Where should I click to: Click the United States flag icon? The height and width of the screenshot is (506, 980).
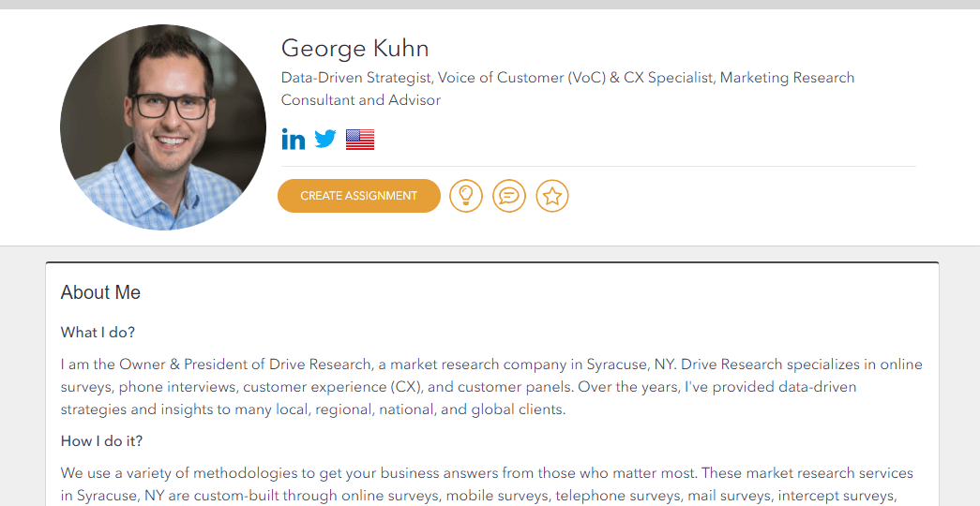(360, 141)
